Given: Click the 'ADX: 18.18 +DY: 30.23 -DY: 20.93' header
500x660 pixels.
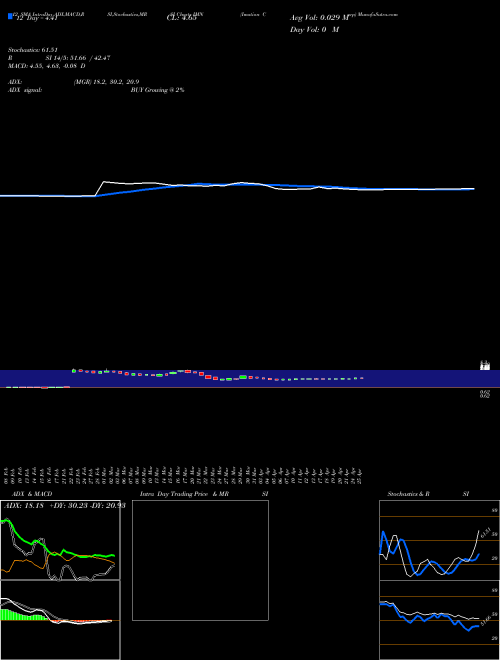Looking at the screenshot, I should point(64,505).
